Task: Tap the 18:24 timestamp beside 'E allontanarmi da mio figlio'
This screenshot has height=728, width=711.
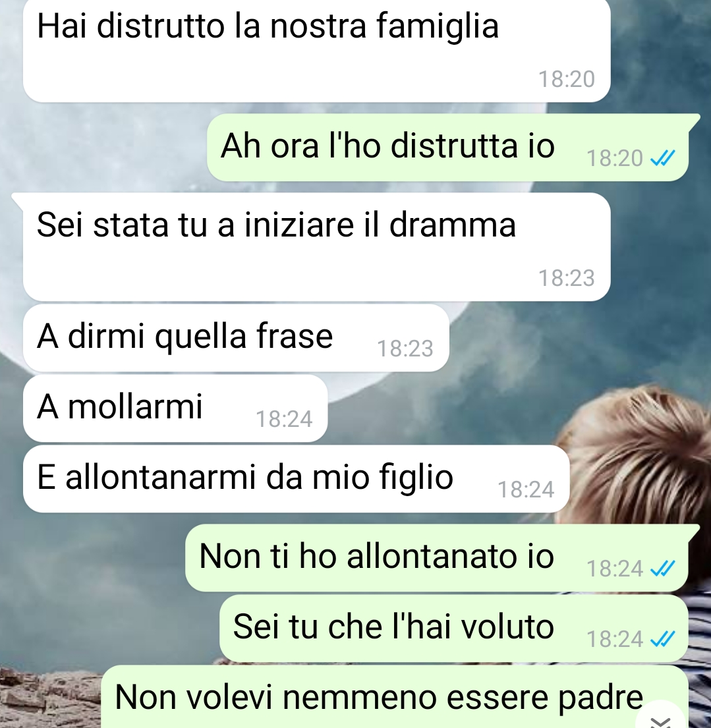Action: (x=526, y=490)
